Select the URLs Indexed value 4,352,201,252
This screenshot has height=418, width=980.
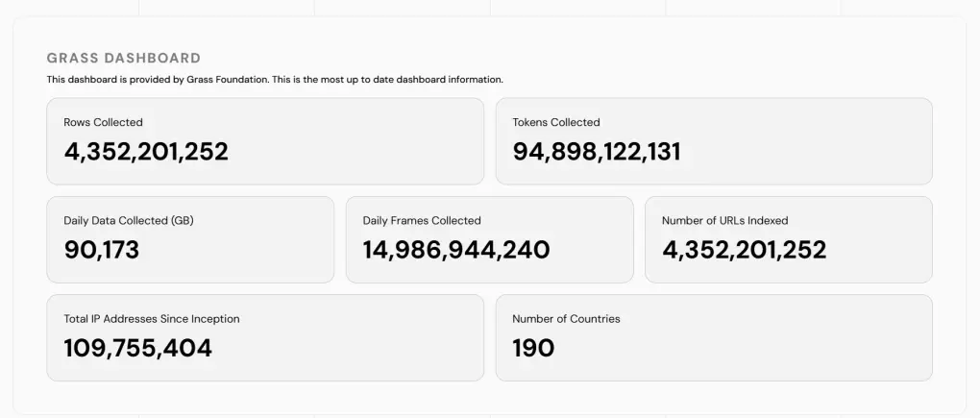click(x=745, y=250)
